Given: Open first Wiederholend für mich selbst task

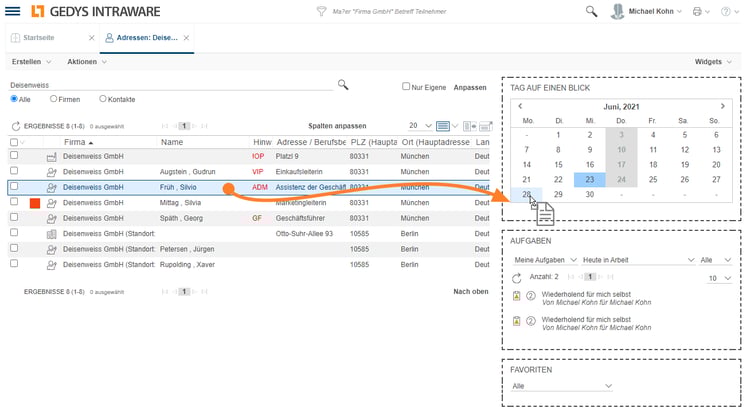Looking at the screenshot, I should pyautogui.click(x=586, y=294).
